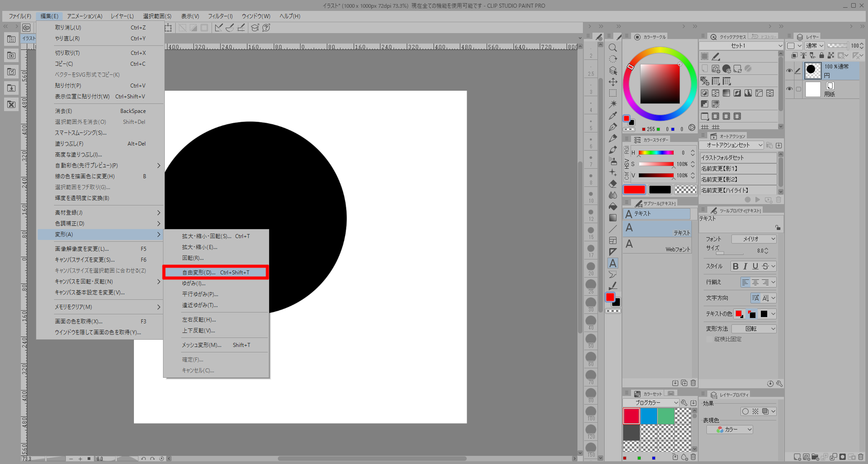
Task: Click the lock layer padlock icon
Action: (822, 55)
